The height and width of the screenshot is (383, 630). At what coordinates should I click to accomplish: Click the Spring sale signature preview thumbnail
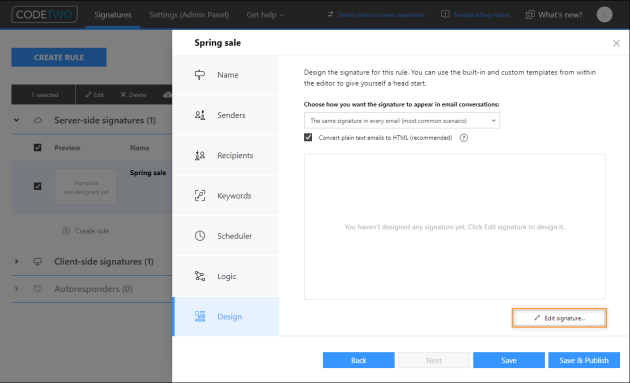point(86,186)
